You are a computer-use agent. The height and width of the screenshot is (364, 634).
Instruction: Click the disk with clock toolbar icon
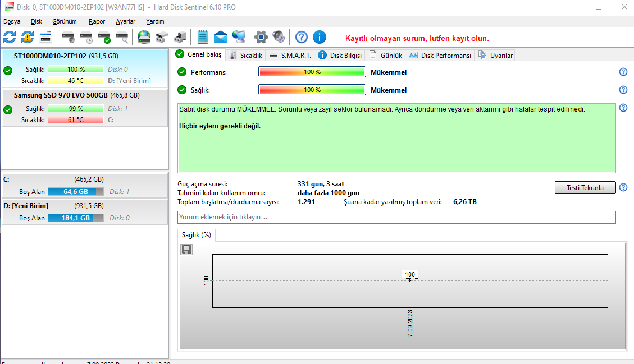[86, 37]
